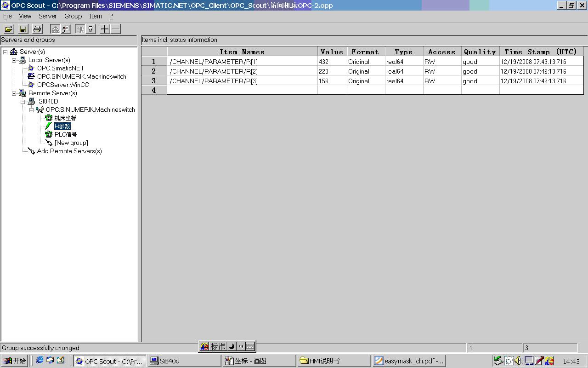Click the SI840D computer icon
The image size is (588, 368).
point(31,102)
